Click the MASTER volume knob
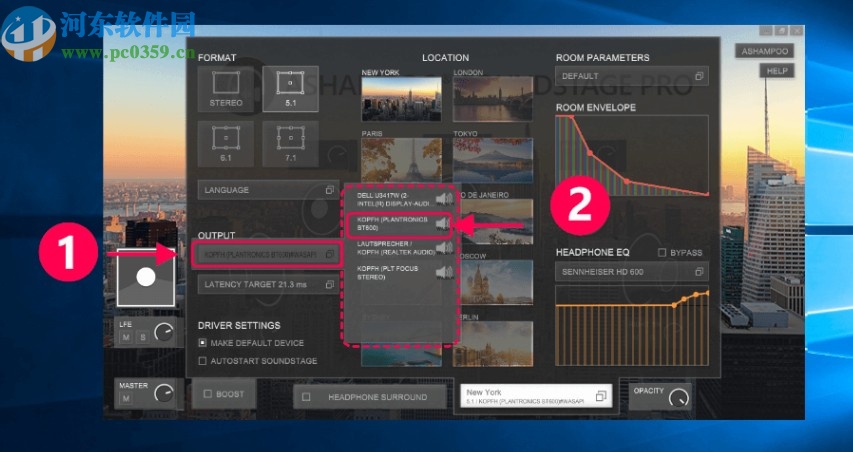Viewport: 853px width, 452px height. (164, 393)
